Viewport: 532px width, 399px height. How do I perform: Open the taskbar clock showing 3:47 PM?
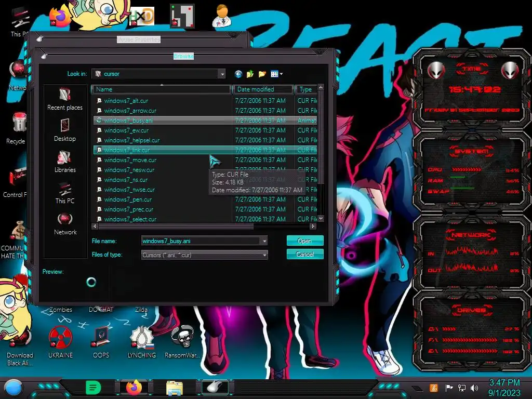pos(504,388)
